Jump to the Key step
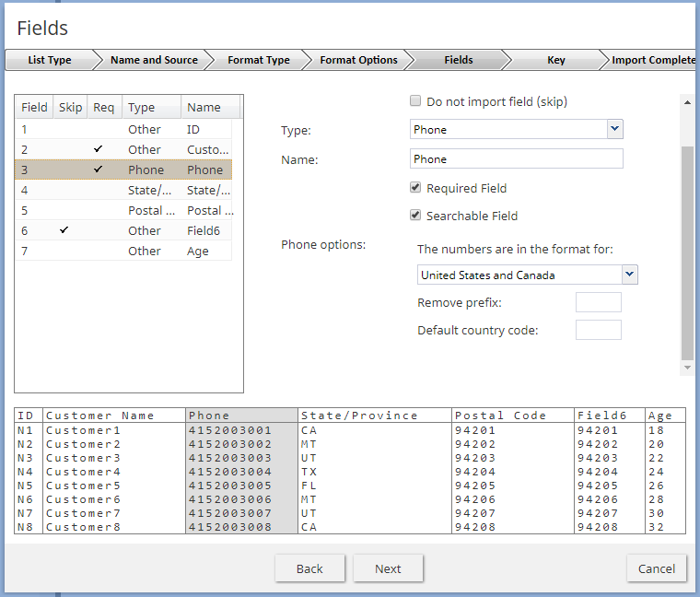The height and width of the screenshot is (597, 700). 556,60
